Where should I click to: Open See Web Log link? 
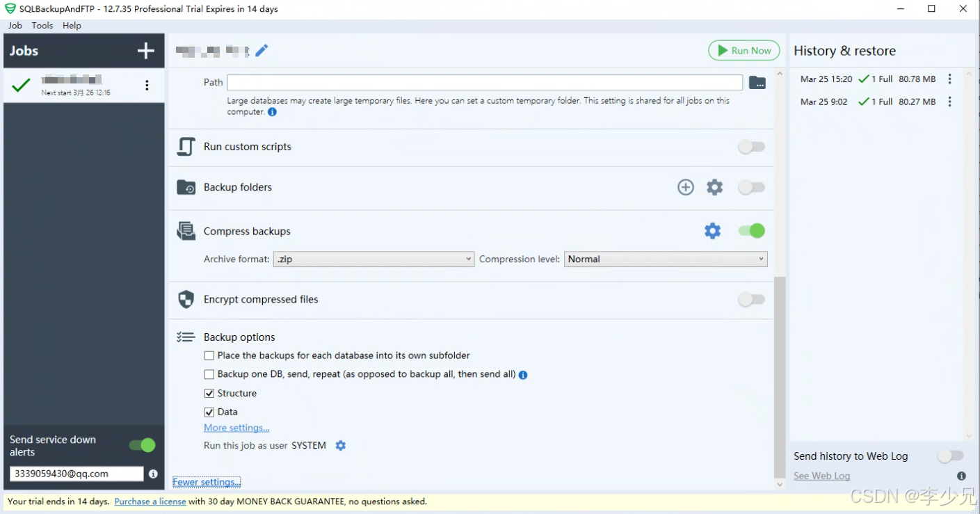click(x=822, y=476)
